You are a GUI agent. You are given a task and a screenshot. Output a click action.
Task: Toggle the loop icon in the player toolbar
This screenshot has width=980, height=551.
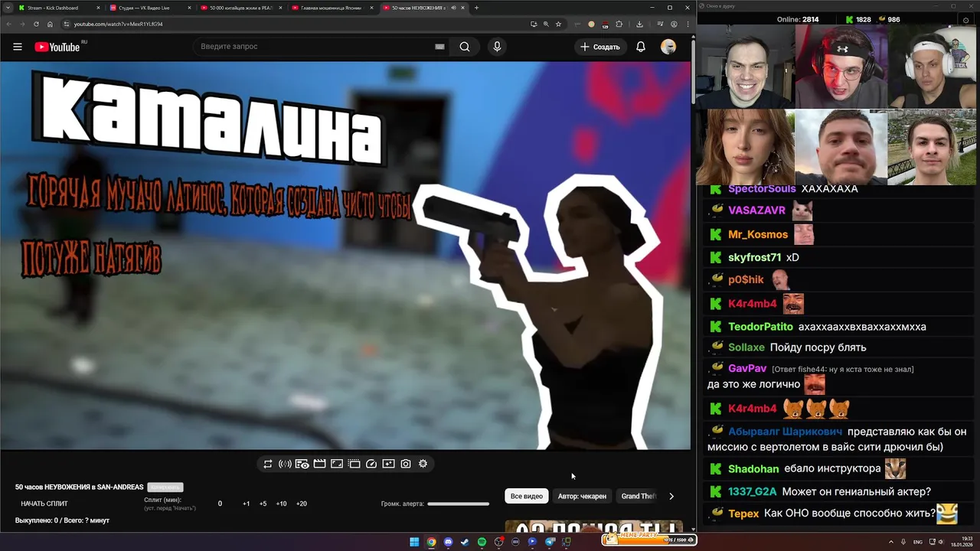[x=268, y=464]
